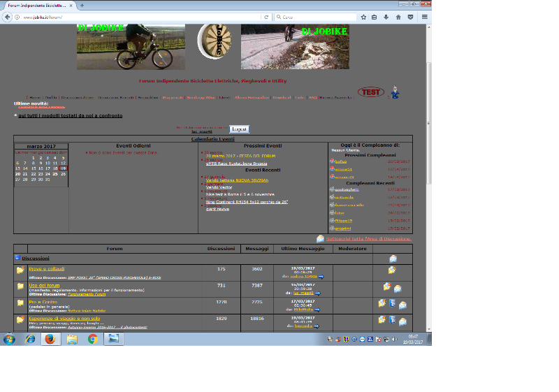Click blue archive icon in Esperienze di viaggio row

(393, 319)
